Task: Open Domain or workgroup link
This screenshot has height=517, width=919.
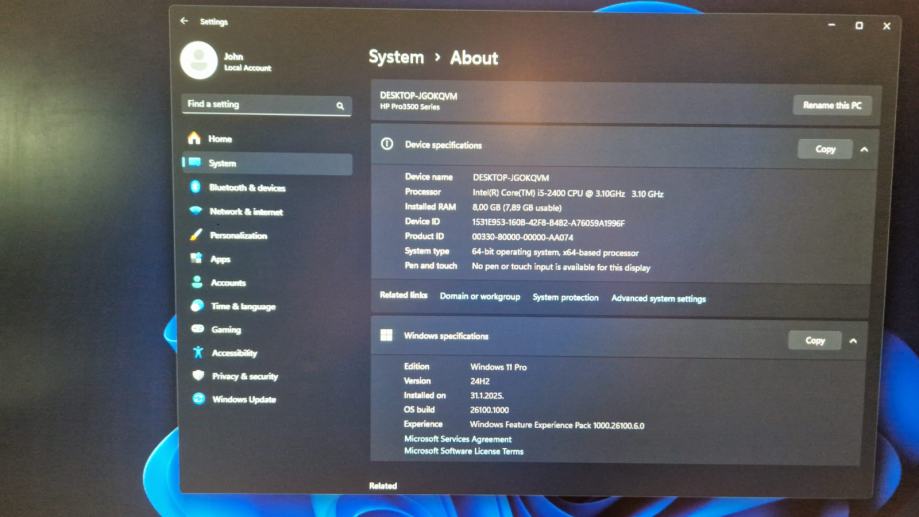Action: 479,296
